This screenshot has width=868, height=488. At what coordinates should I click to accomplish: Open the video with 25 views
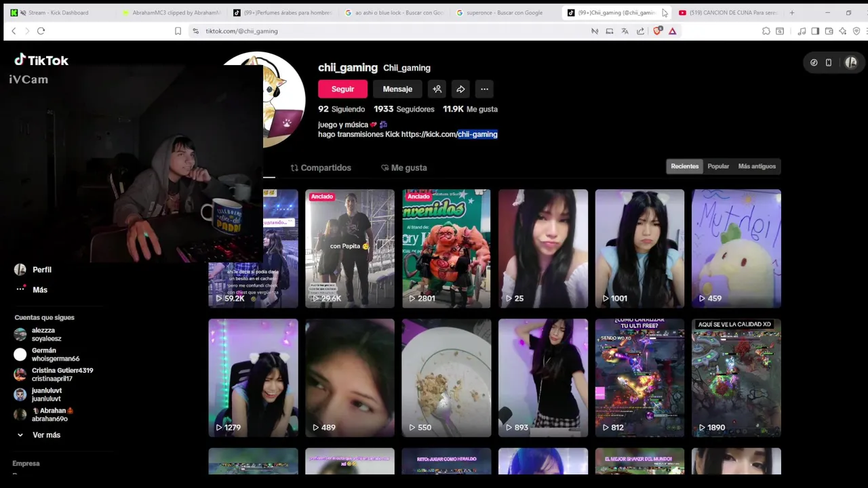pyautogui.click(x=543, y=249)
